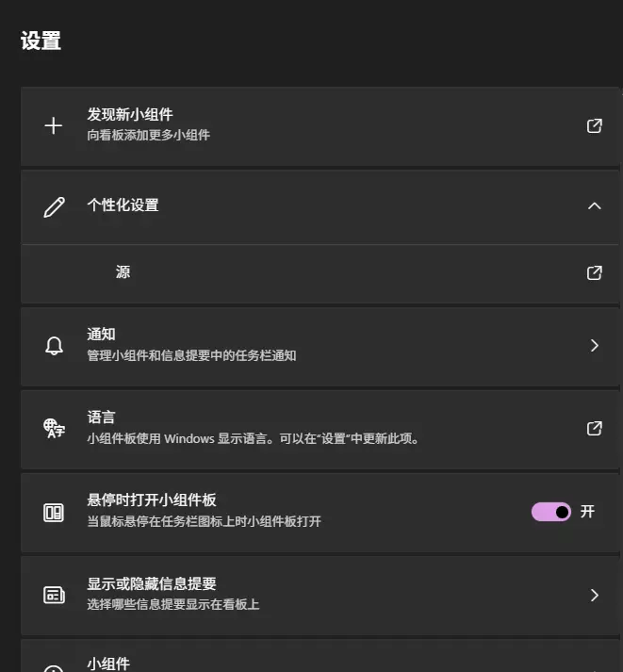Click the language icon beside 语言
Viewport: 623px width, 672px height.
(54, 428)
